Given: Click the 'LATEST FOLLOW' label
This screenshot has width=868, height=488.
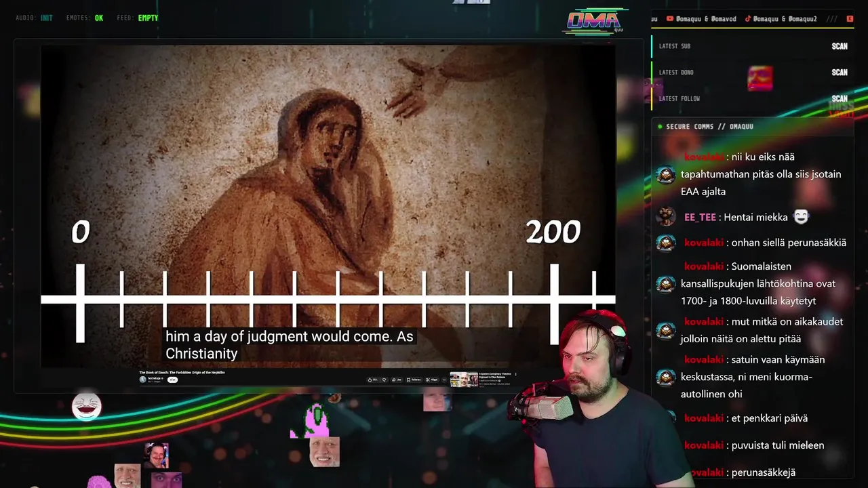Looking at the screenshot, I should click(679, 99).
